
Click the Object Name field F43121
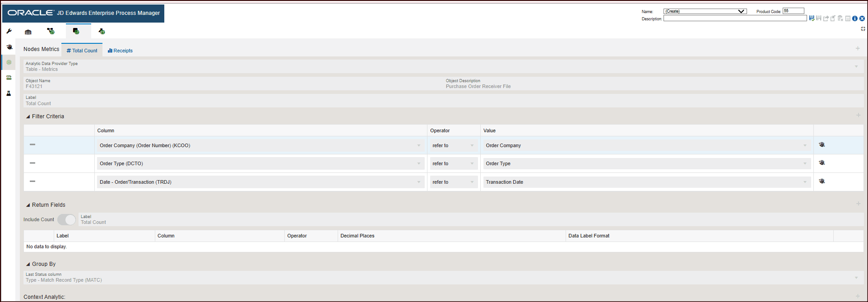(x=234, y=84)
